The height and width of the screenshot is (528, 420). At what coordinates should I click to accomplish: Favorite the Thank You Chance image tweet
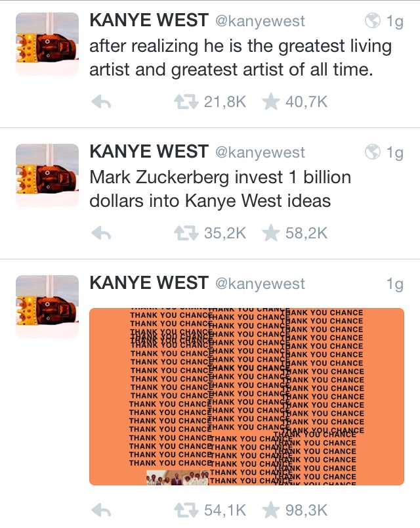tap(271, 510)
